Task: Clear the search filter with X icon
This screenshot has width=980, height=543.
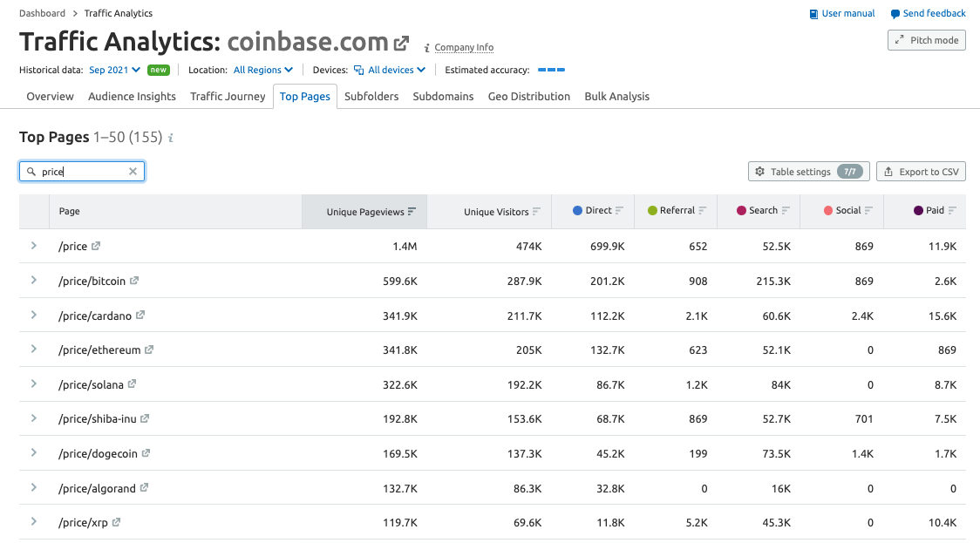Action: tap(133, 171)
